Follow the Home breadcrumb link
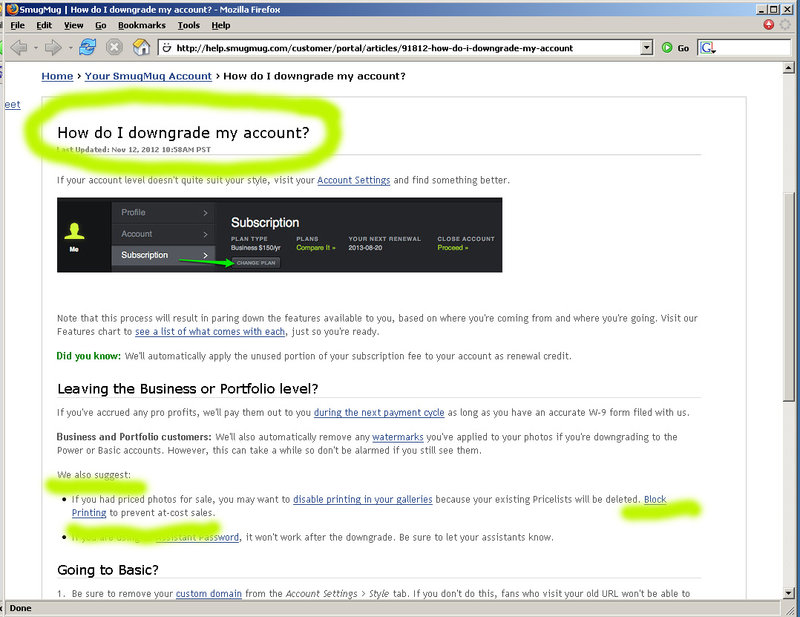Screen dimensions: 800x617 point(57,76)
